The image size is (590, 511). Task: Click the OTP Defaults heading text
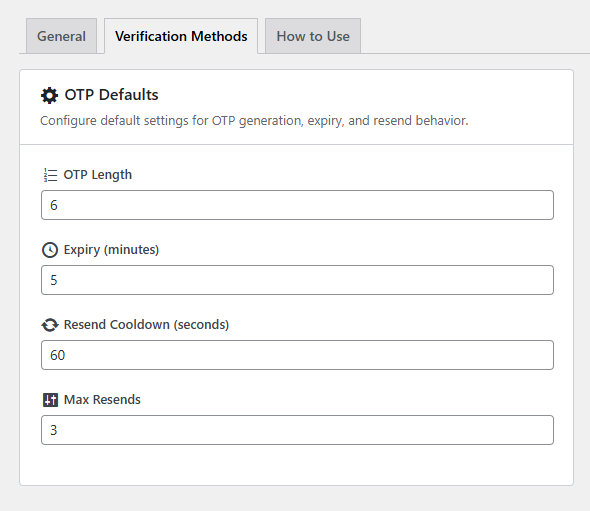click(x=111, y=95)
